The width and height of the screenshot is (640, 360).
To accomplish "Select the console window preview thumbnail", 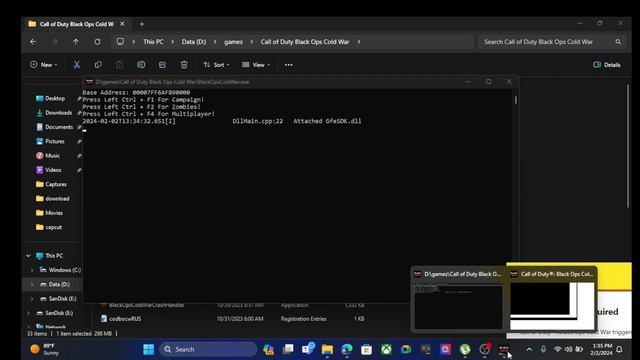I will pos(458,307).
